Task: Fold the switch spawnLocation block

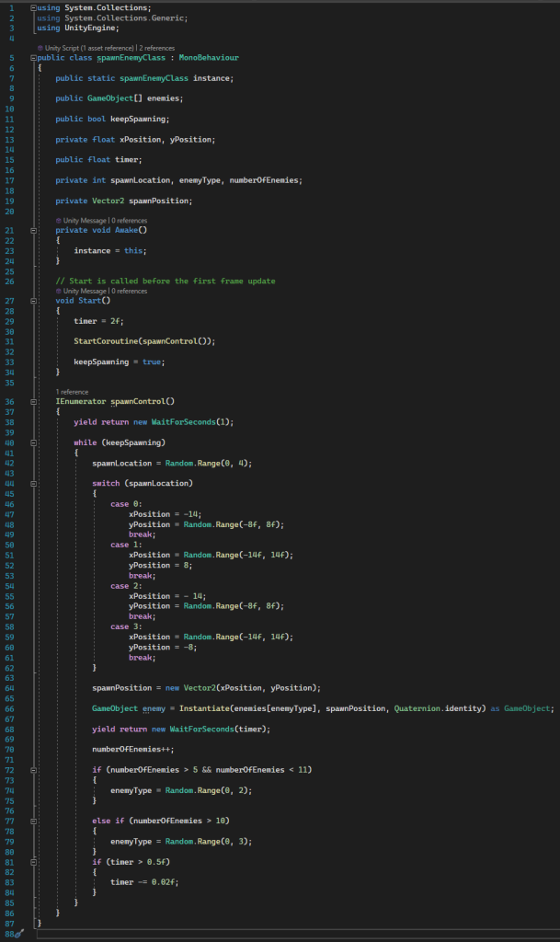Action: (x=33, y=483)
